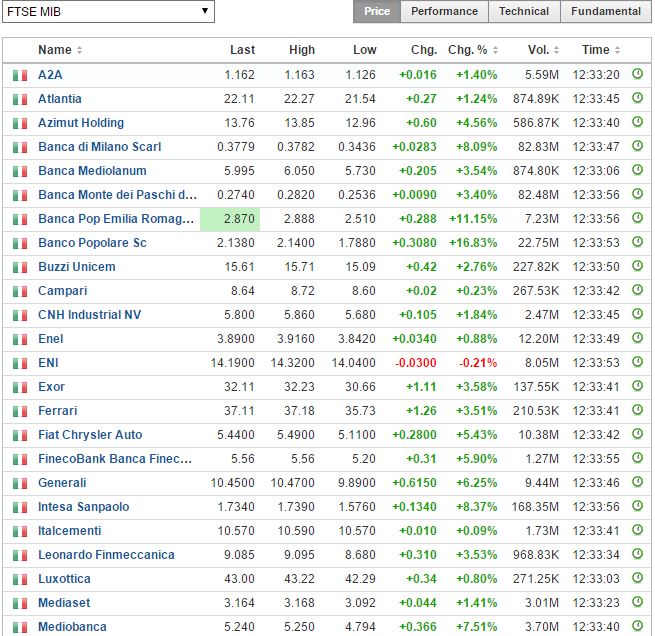Sort table by Chg. % column

pos(473,50)
